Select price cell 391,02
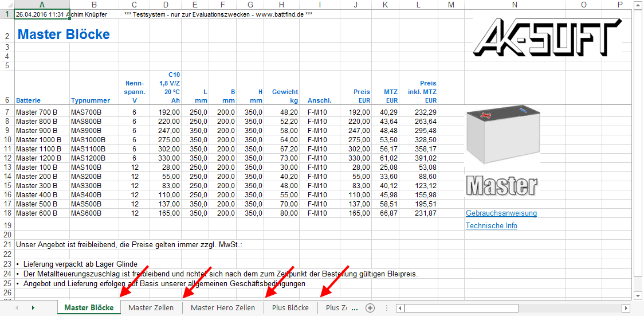644x316 pixels. pos(418,158)
